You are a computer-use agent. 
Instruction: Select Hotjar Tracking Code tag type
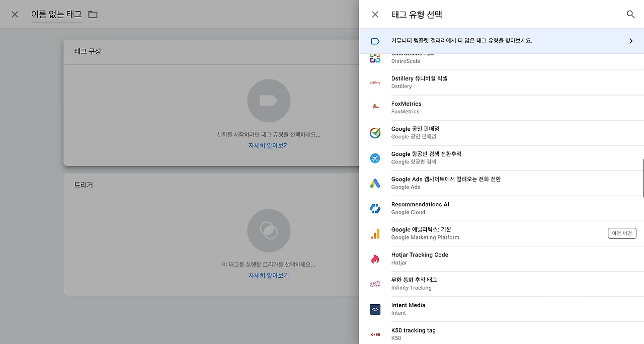pos(501,259)
